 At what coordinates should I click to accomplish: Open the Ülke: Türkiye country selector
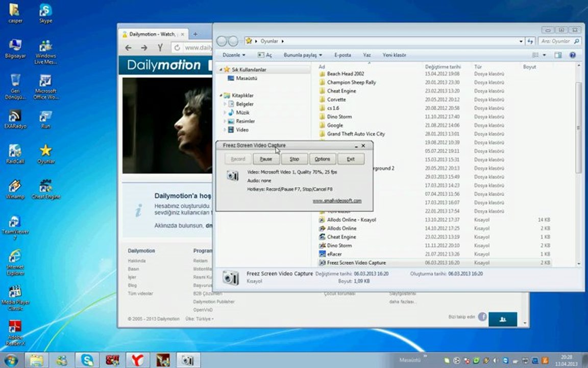click(x=200, y=319)
